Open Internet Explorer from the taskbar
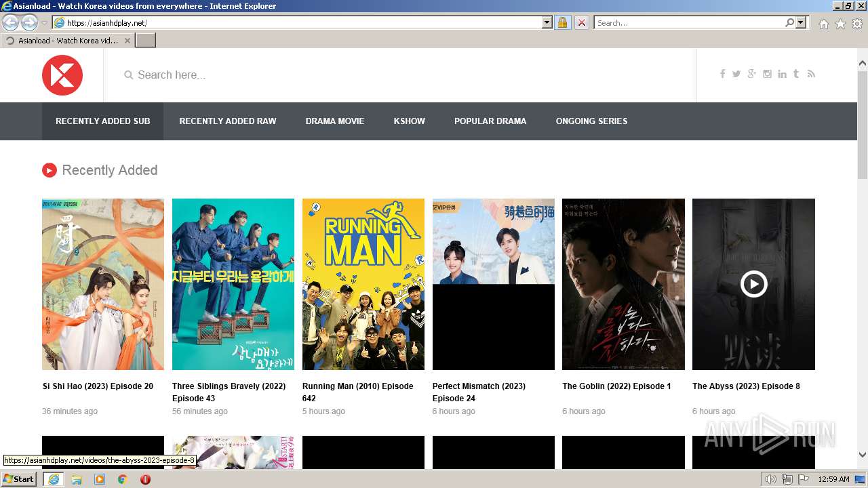This screenshot has width=868, height=488. (x=53, y=479)
